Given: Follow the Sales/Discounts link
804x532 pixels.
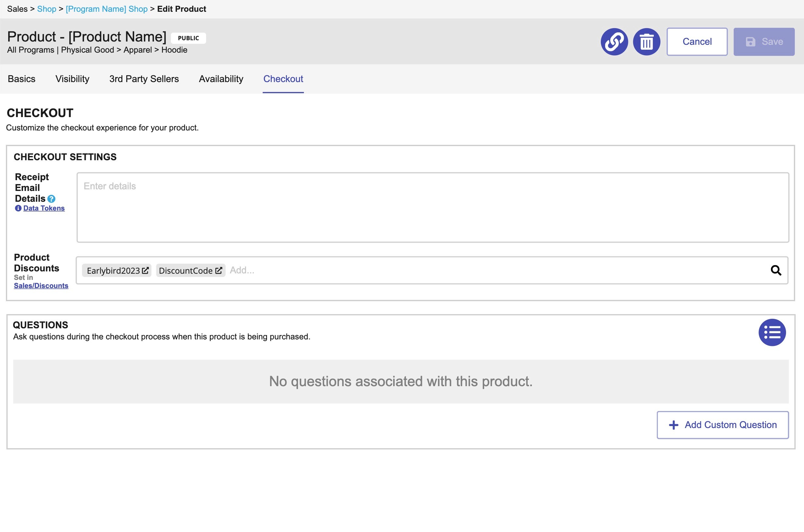Looking at the screenshot, I should (41, 286).
